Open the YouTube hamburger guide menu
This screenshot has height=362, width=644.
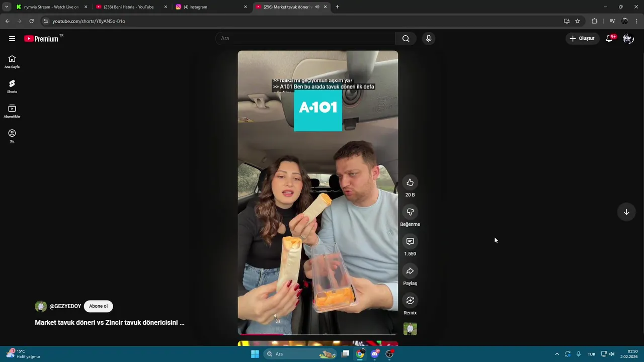click(12, 39)
